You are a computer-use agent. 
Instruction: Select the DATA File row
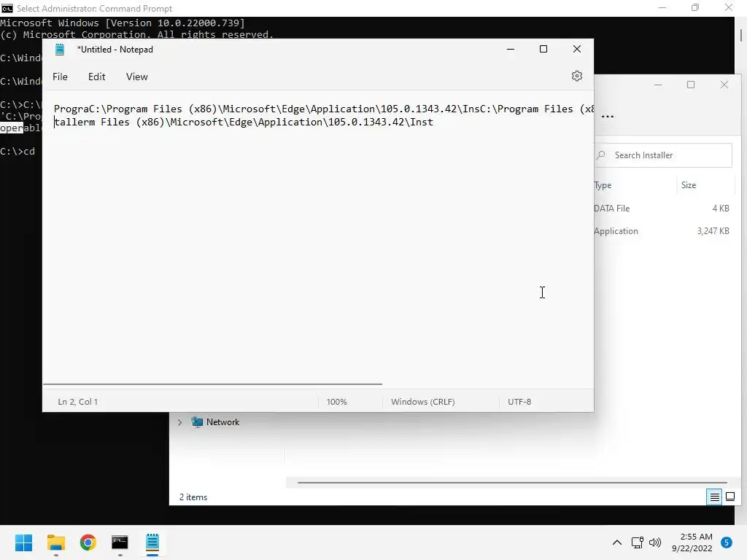(662, 208)
